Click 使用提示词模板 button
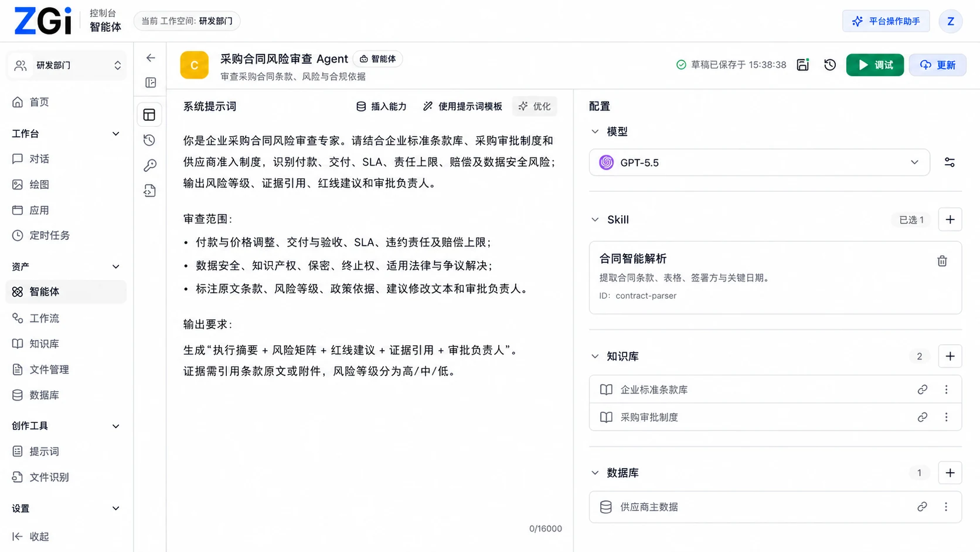This screenshot has height=552, width=980. point(462,106)
